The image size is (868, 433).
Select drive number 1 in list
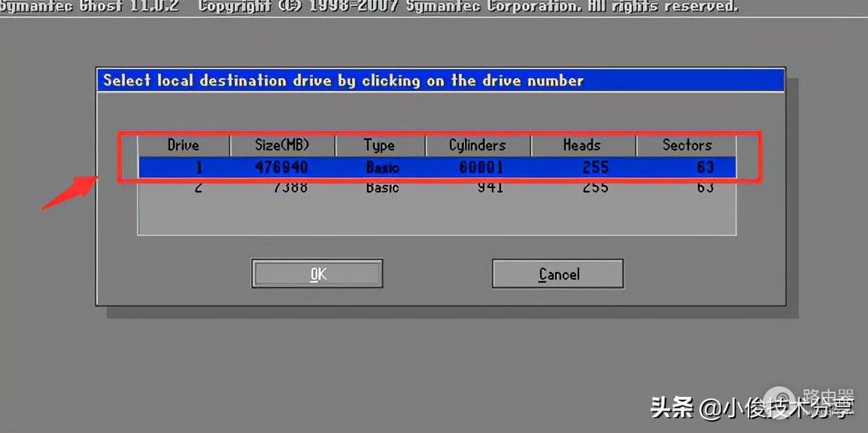click(x=199, y=167)
